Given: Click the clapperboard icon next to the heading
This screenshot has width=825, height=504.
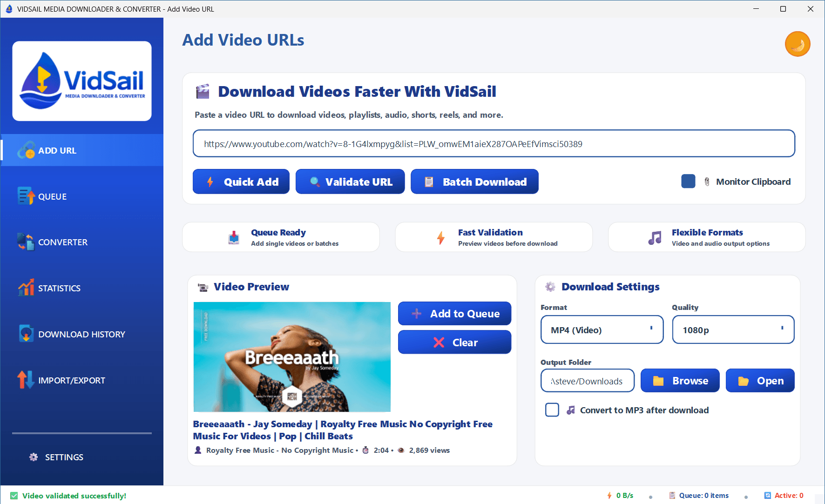Looking at the screenshot, I should point(203,91).
